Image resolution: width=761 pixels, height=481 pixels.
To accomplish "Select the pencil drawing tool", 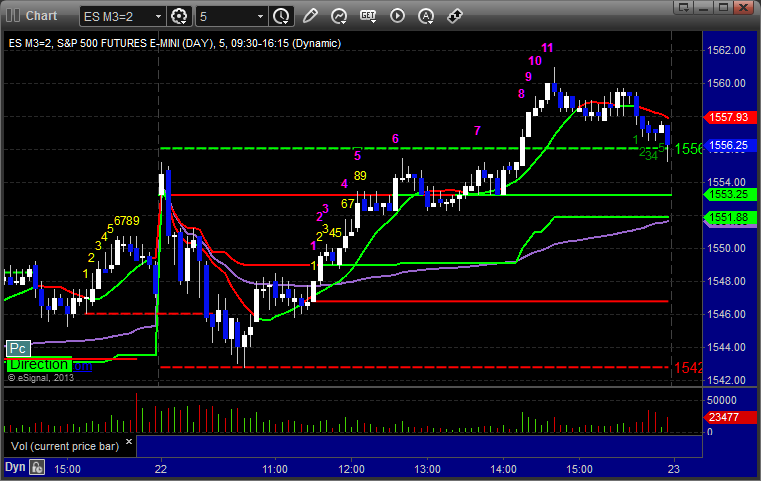I will pyautogui.click(x=310, y=16).
